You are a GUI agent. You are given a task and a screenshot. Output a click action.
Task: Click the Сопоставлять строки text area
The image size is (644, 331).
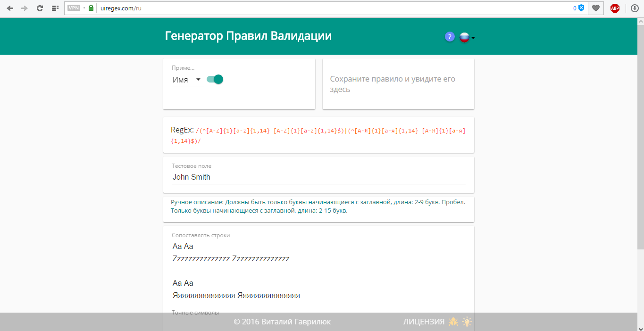[x=318, y=271]
